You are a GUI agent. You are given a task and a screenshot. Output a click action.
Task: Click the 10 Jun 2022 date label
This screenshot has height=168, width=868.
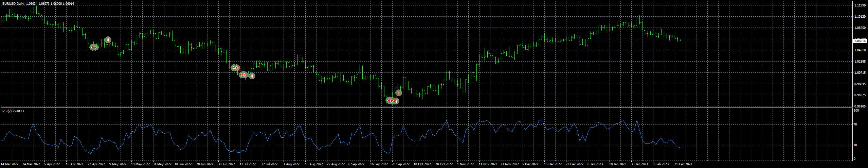point(183,164)
